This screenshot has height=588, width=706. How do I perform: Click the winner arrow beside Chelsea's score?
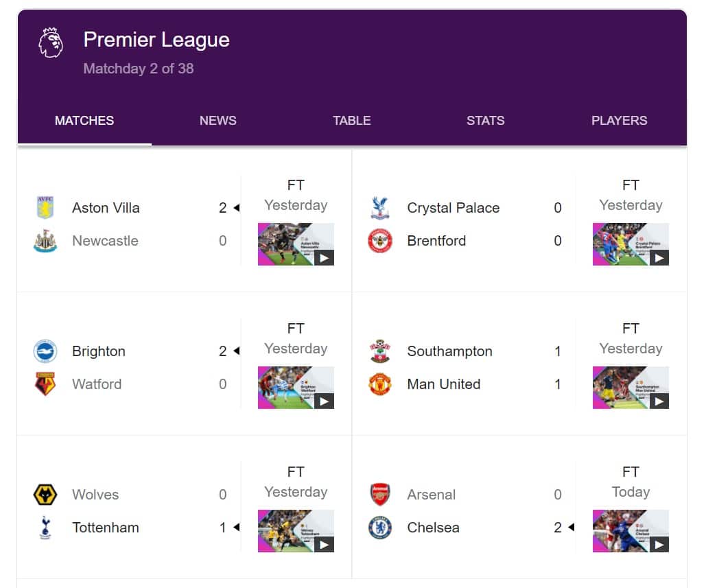[573, 528]
